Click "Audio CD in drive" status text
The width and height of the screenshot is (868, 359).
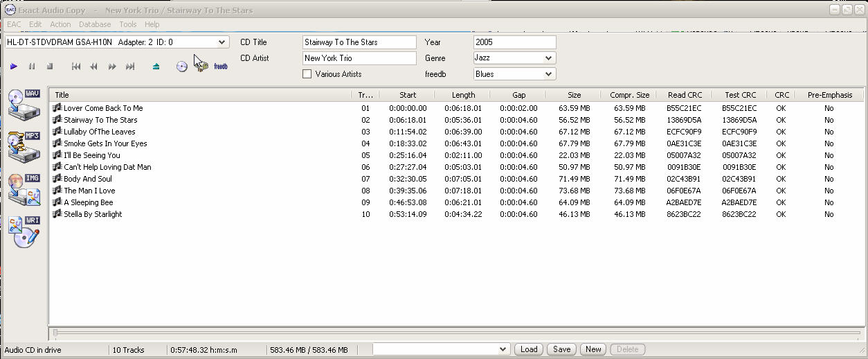pyautogui.click(x=33, y=350)
